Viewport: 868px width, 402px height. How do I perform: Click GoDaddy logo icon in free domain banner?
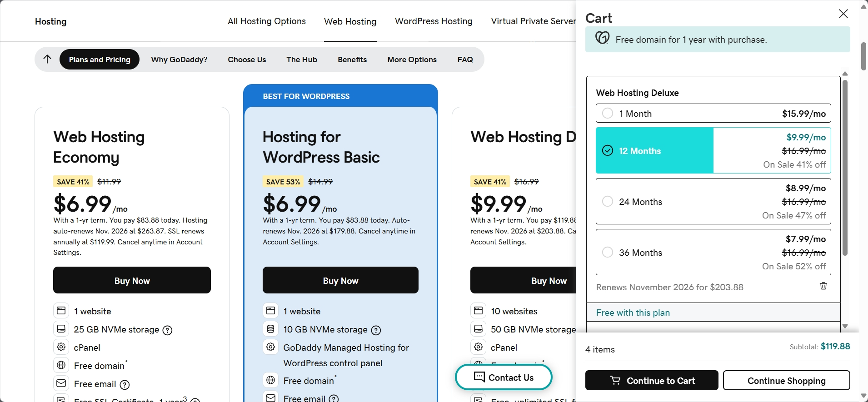click(603, 38)
